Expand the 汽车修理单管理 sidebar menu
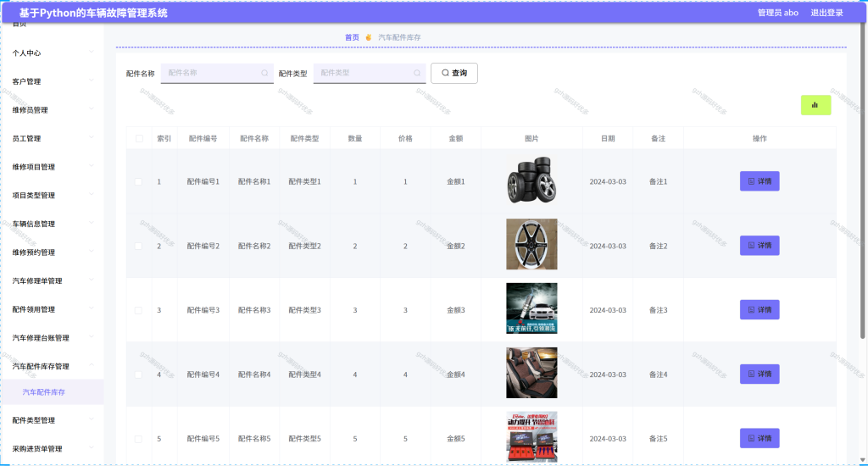 coord(52,281)
